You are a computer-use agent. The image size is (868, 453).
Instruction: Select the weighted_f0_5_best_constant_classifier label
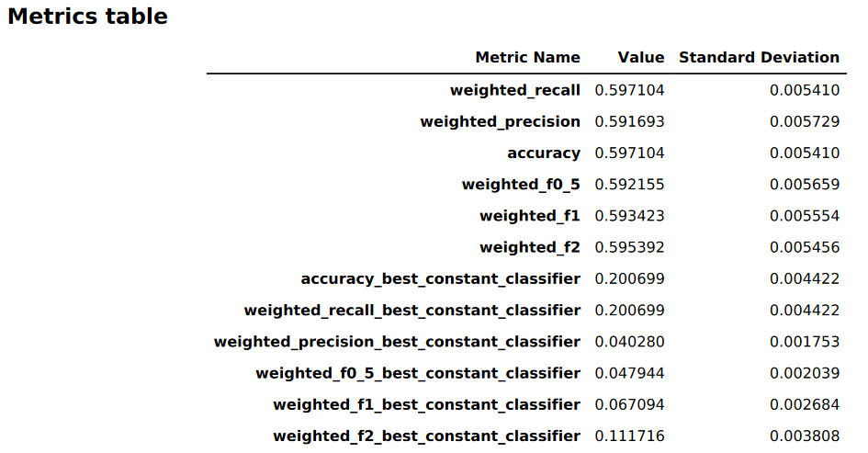tap(418, 373)
